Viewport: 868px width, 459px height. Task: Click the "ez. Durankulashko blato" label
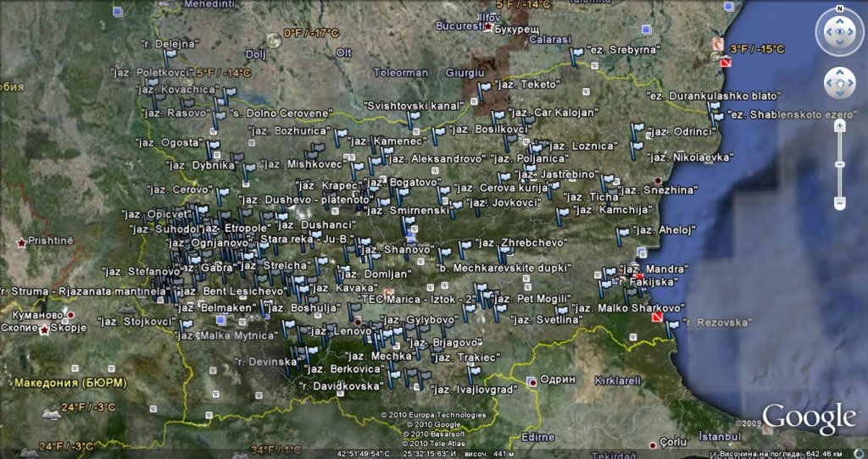(x=713, y=96)
